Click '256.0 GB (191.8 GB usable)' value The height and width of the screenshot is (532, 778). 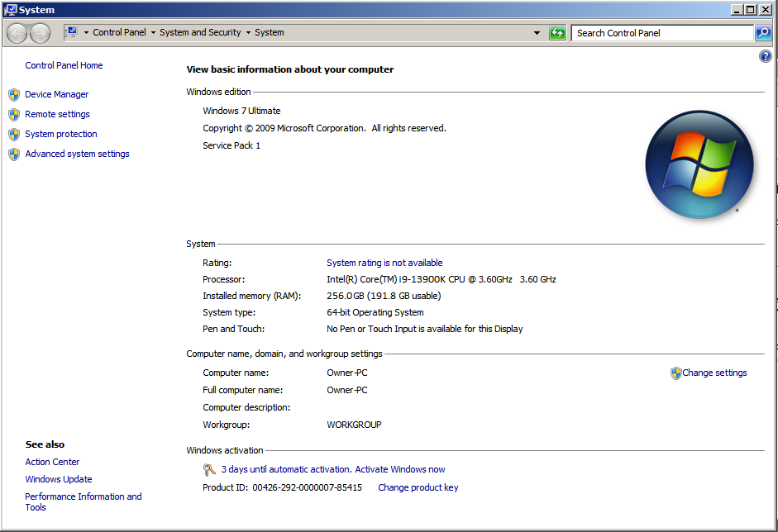click(384, 296)
